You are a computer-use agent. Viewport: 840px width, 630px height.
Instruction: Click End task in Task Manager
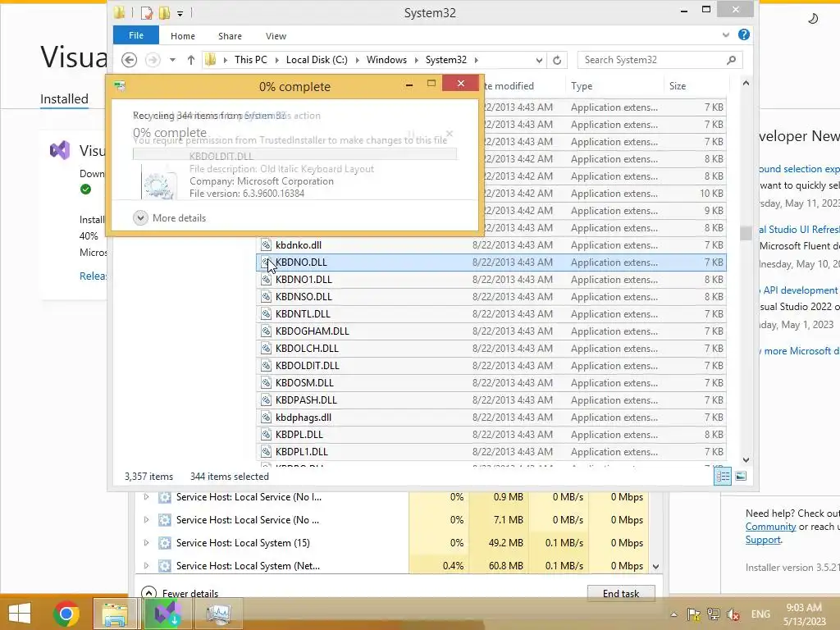tap(621, 593)
